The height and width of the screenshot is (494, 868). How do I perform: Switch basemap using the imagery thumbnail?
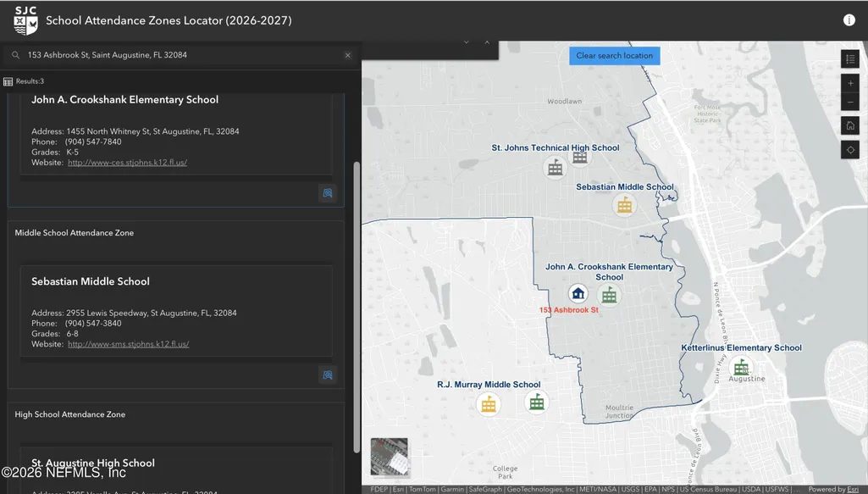click(x=390, y=457)
